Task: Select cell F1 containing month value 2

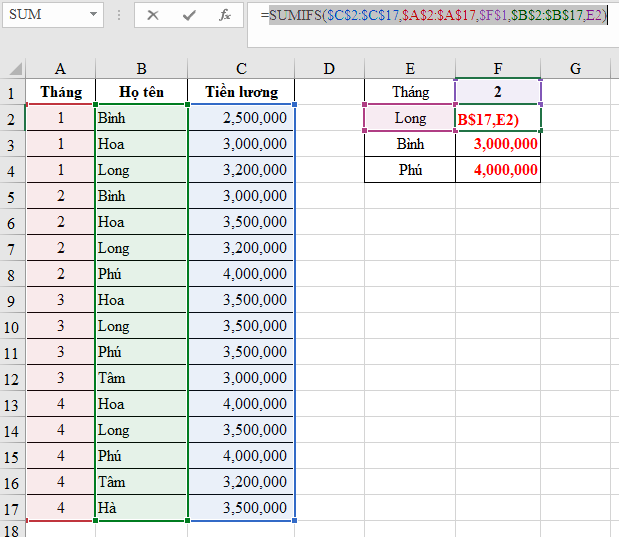Action: (497, 92)
